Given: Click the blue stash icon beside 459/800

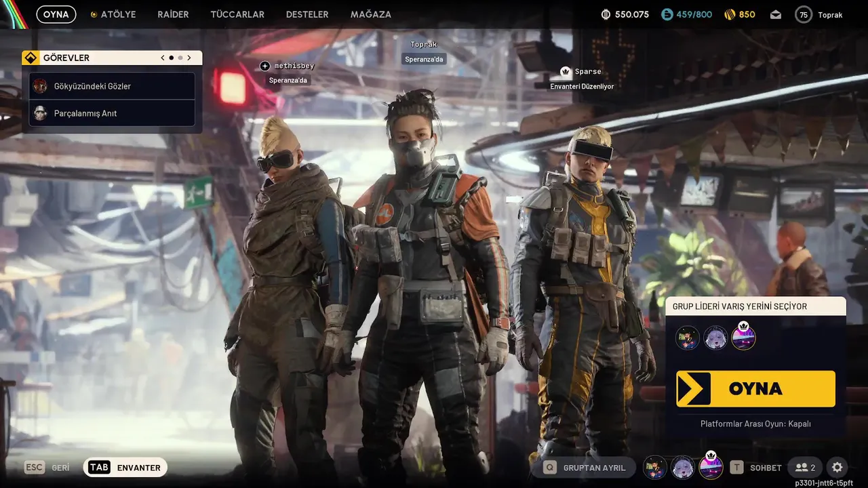Looking at the screenshot, I should [667, 14].
